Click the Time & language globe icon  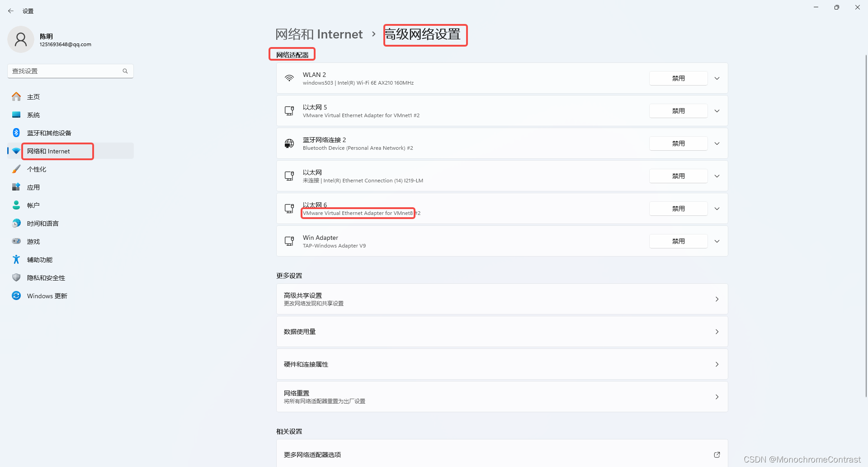tap(16, 223)
